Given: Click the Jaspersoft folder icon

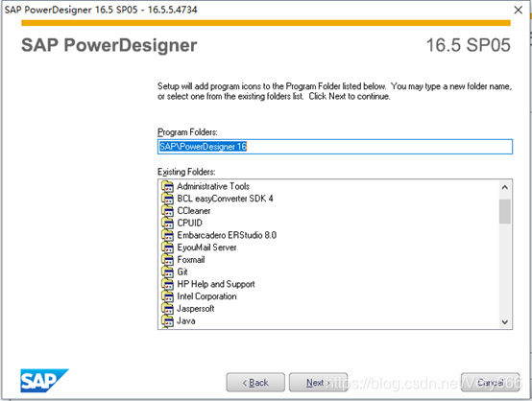Looking at the screenshot, I should click(x=167, y=309).
